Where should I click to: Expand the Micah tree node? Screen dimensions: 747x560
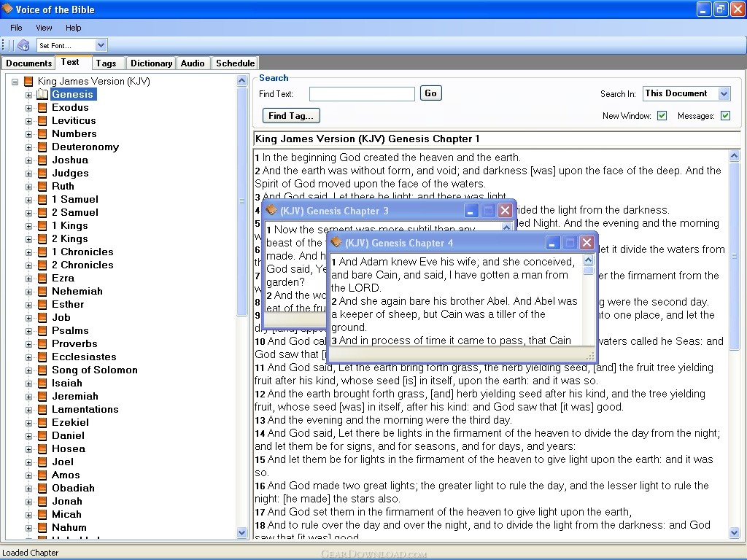tap(29, 515)
